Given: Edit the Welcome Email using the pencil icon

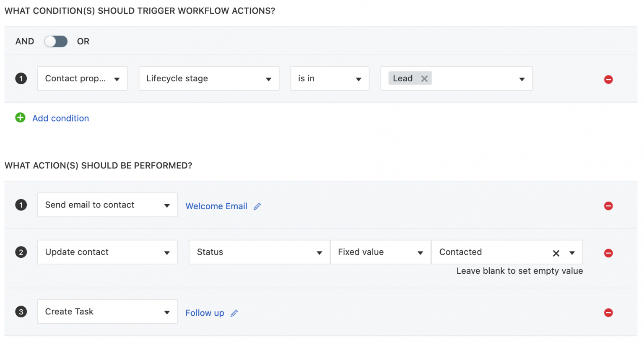Looking at the screenshot, I should point(257,206).
